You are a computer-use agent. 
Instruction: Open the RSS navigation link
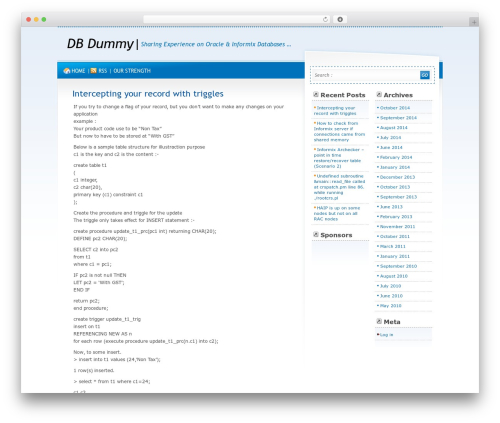pyautogui.click(x=103, y=71)
